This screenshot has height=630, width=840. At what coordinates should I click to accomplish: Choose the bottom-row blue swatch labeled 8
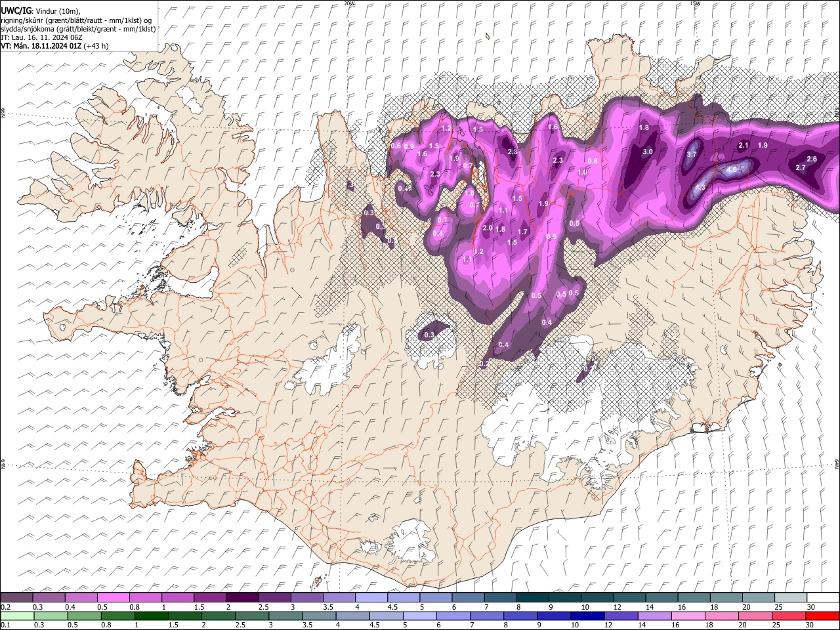click(520, 616)
